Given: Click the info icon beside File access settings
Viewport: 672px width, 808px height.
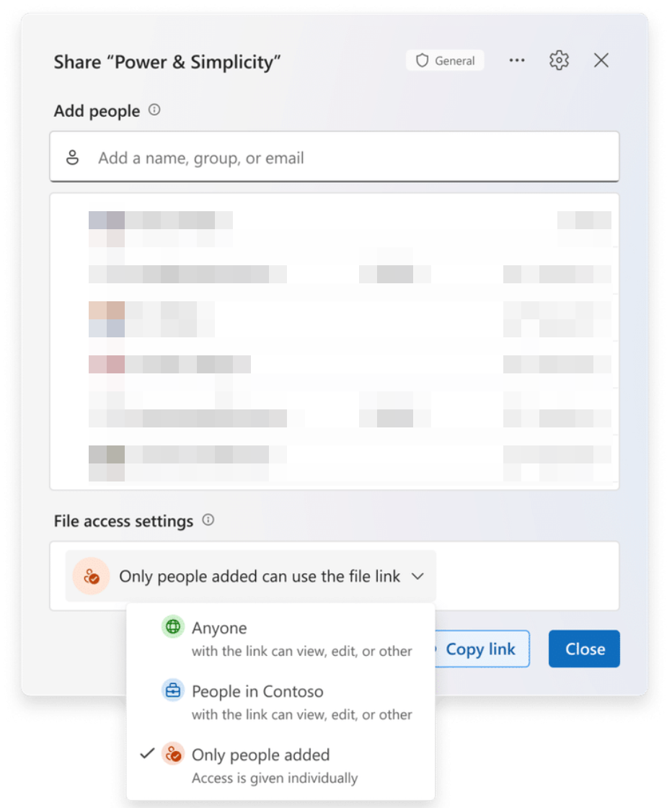Looking at the screenshot, I should 208,520.
